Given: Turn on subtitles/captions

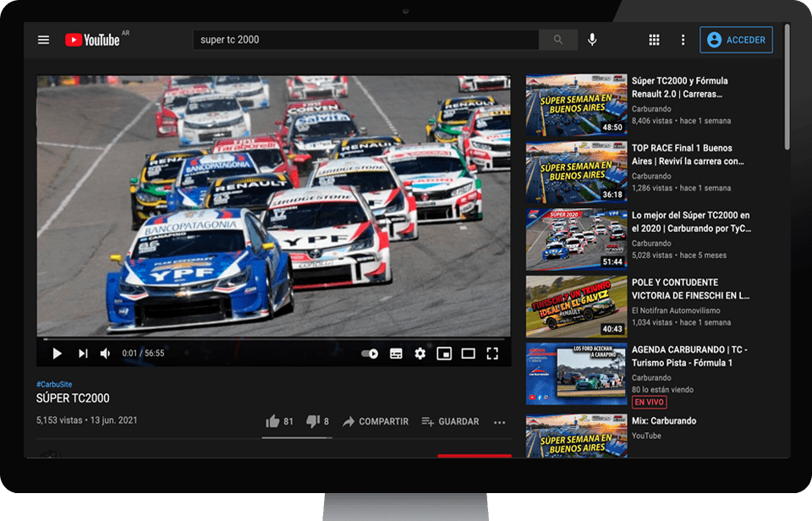Looking at the screenshot, I should (396, 354).
